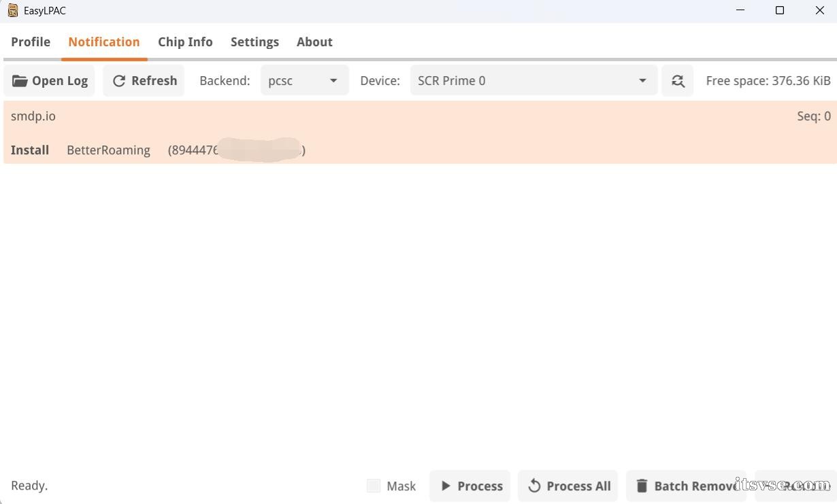Image resolution: width=837 pixels, height=504 pixels.
Task: Click the Process All button
Action: point(568,486)
